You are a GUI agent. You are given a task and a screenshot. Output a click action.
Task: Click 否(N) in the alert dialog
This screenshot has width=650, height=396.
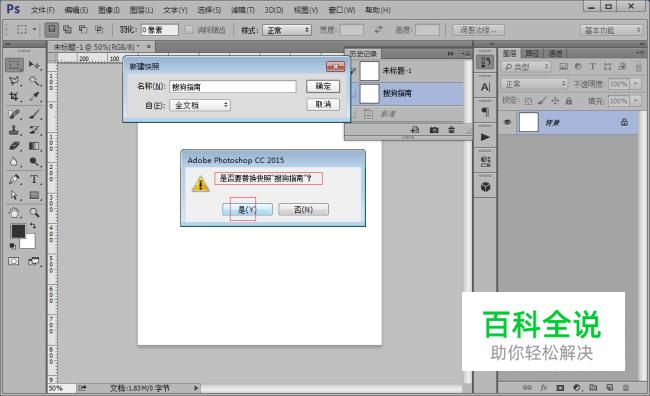coord(303,209)
